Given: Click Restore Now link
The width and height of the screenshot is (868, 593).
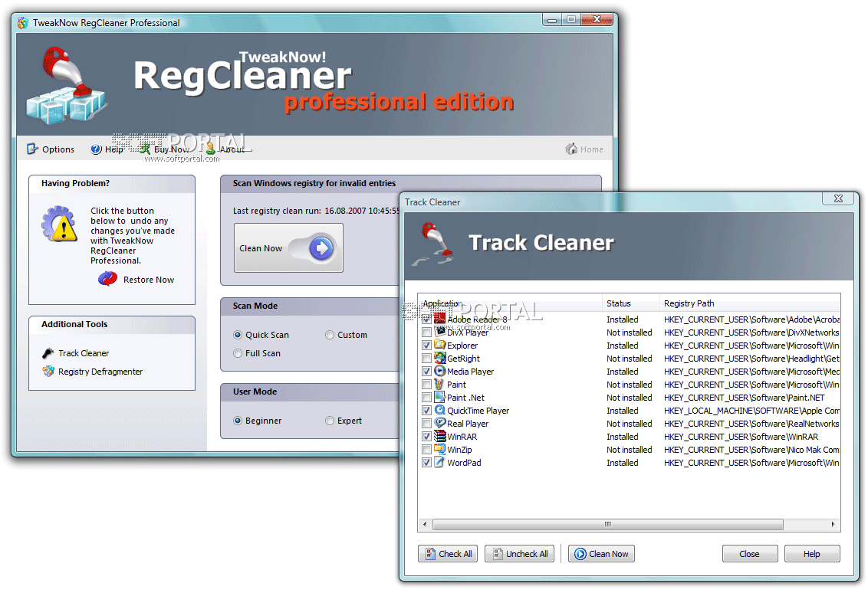Looking at the screenshot, I should tap(148, 280).
